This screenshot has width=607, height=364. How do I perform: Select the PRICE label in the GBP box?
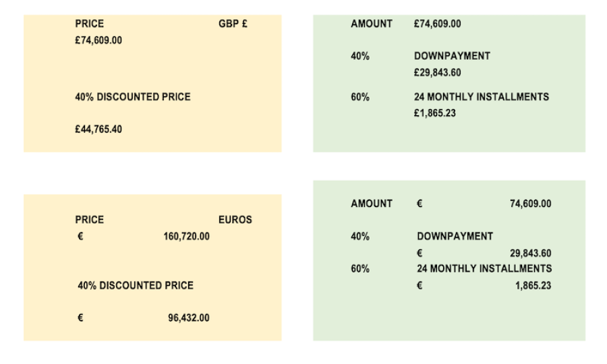point(89,24)
